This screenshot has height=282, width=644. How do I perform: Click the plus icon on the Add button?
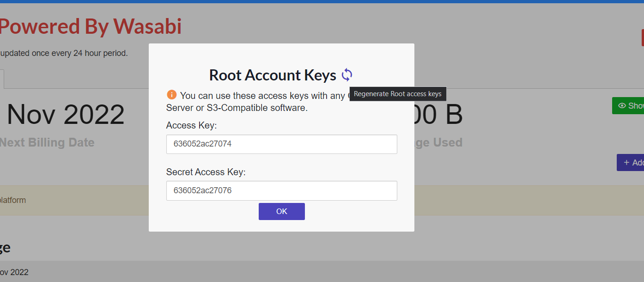coord(626,162)
